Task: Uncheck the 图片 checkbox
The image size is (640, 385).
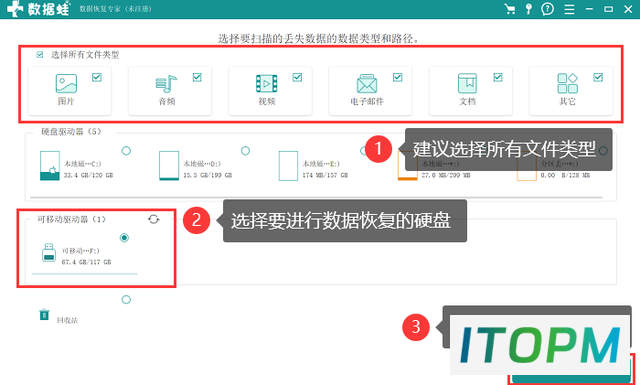Action: pyautogui.click(x=97, y=77)
